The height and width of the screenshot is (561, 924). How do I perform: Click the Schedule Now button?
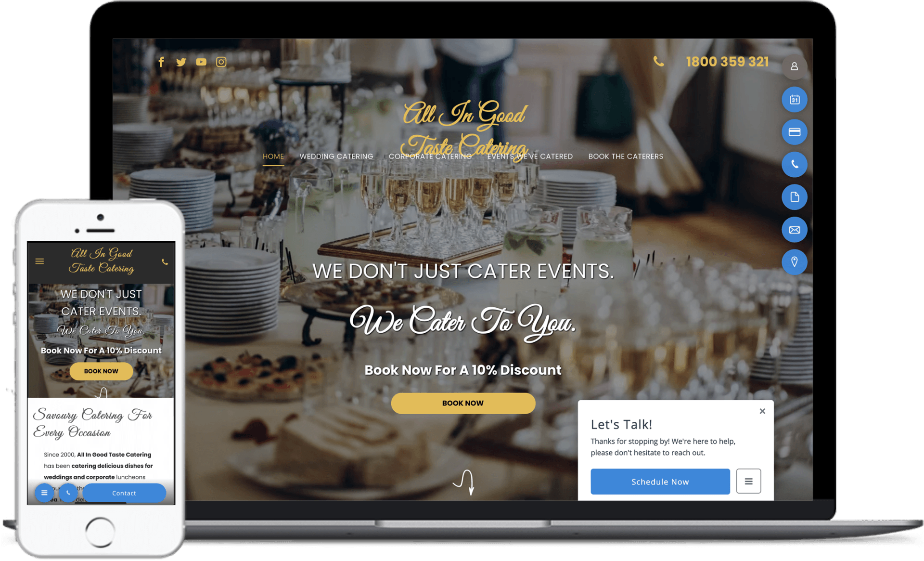pos(660,482)
